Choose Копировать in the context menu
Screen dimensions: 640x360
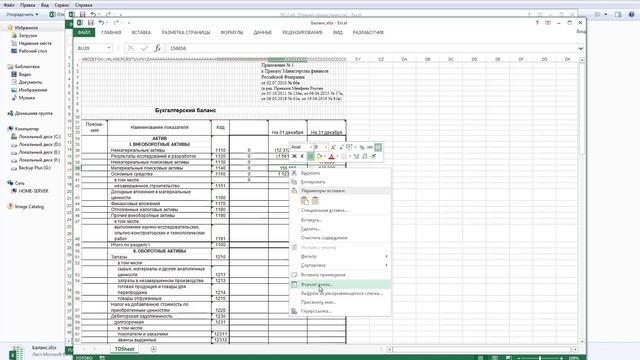point(340,182)
